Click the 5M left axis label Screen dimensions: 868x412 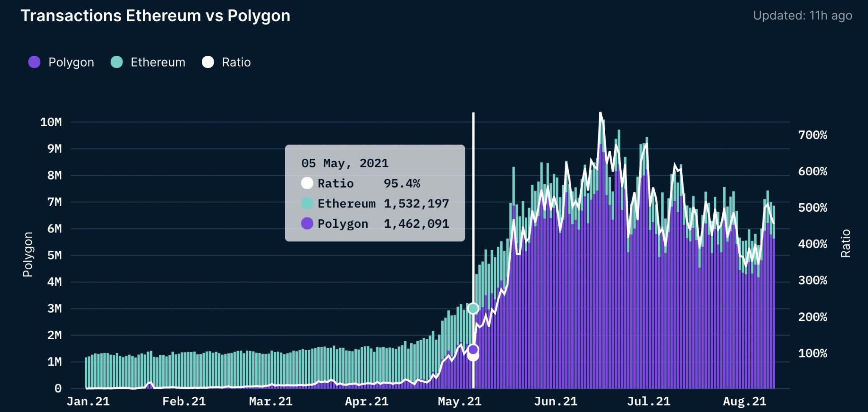point(54,255)
